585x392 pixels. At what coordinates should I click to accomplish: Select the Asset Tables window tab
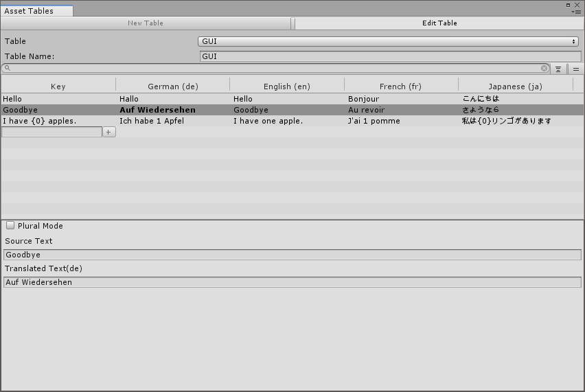point(29,11)
